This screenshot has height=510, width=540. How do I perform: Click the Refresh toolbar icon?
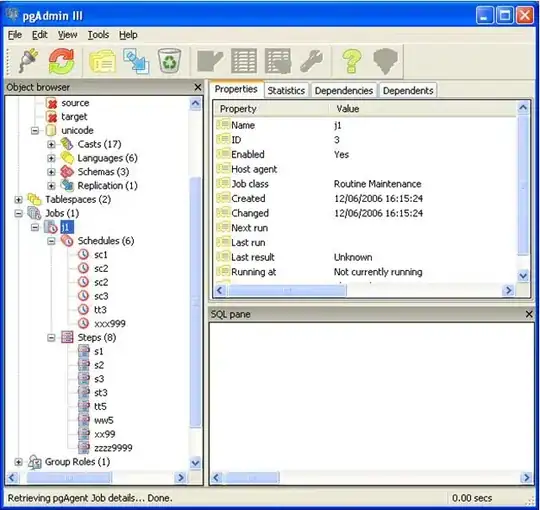(x=62, y=61)
